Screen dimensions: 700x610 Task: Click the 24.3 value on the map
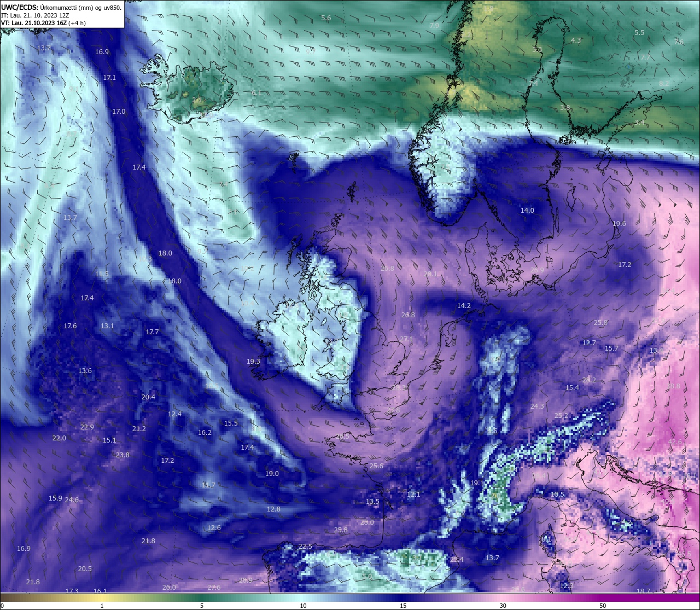pos(537,406)
